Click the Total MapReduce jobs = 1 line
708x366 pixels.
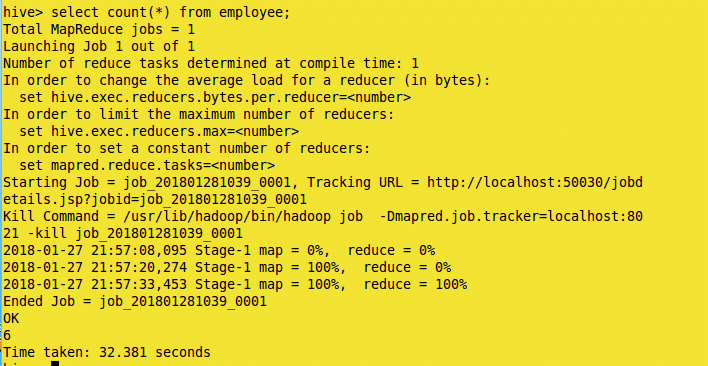(x=99, y=29)
